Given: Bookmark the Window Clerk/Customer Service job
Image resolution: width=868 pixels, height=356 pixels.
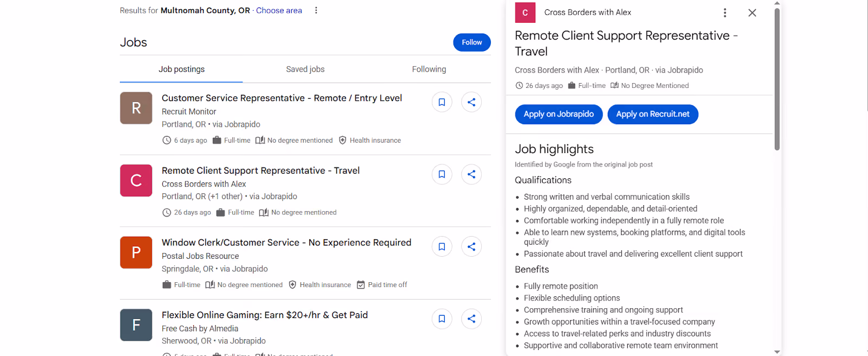Looking at the screenshot, I should (442, 246).
